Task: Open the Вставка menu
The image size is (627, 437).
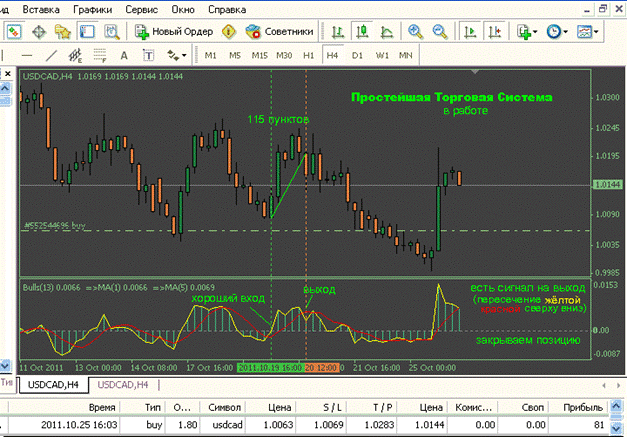Action: point(41,10)
